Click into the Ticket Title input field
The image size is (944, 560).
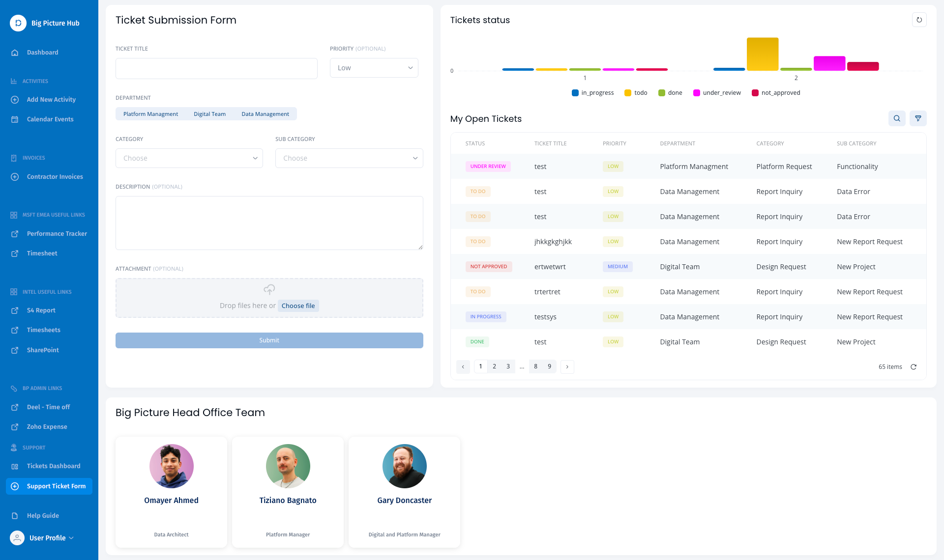216,68
